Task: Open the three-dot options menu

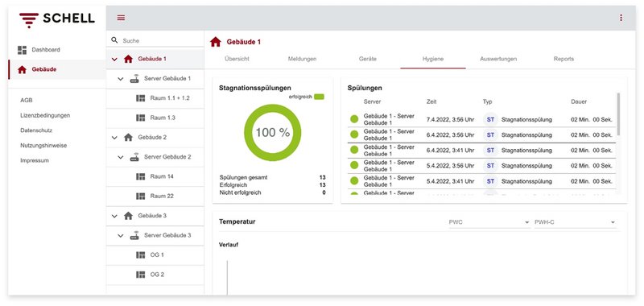Action: click(x=621, y=18)
